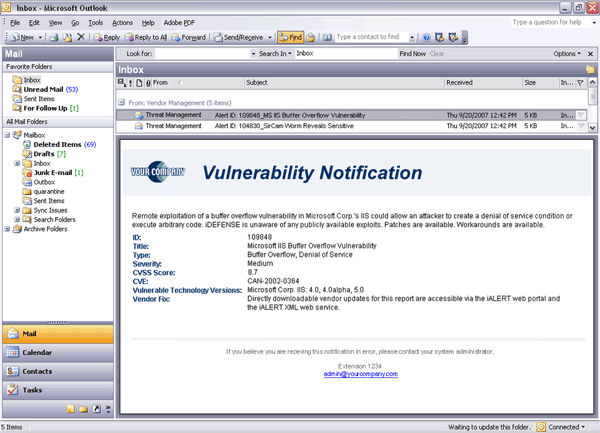Open the Look for dropdown arrow
This screenshot has width=600, height=433.
point(253,54)
